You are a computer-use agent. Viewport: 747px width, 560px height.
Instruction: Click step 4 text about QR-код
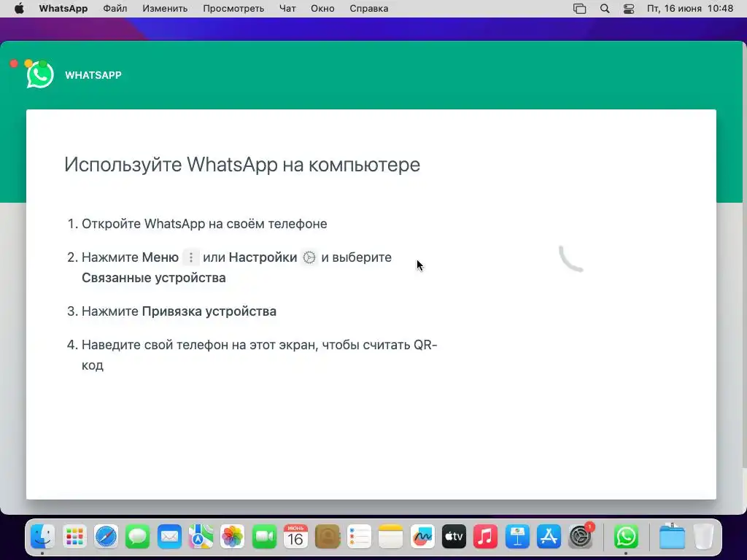259,355
